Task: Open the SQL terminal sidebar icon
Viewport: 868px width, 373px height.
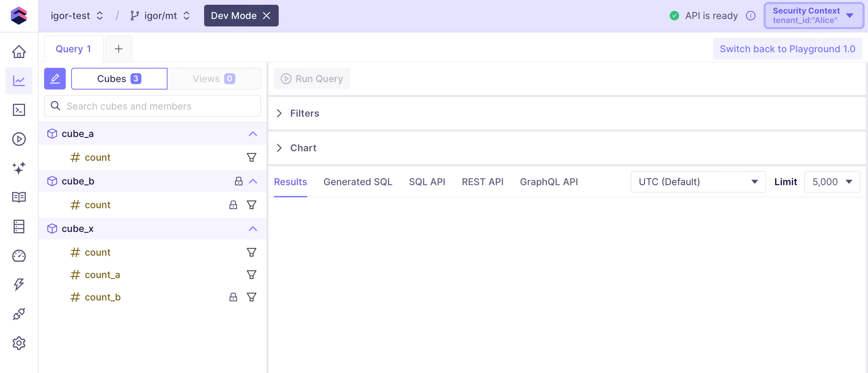Action: pyautogui.click(x=19, y=110)
